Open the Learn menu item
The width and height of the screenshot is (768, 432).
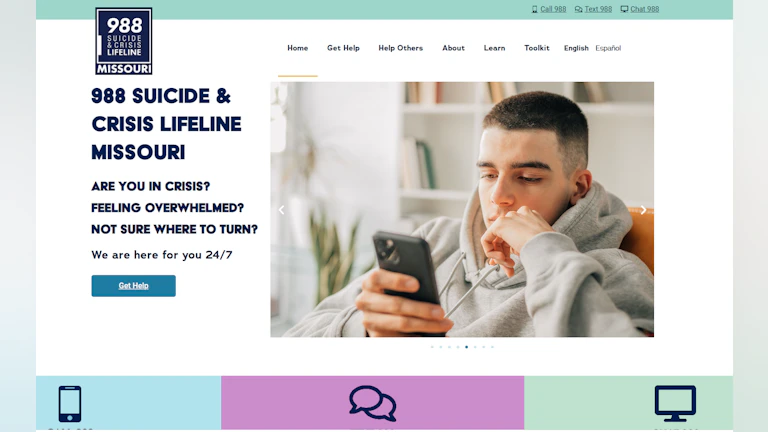(494, 48)
